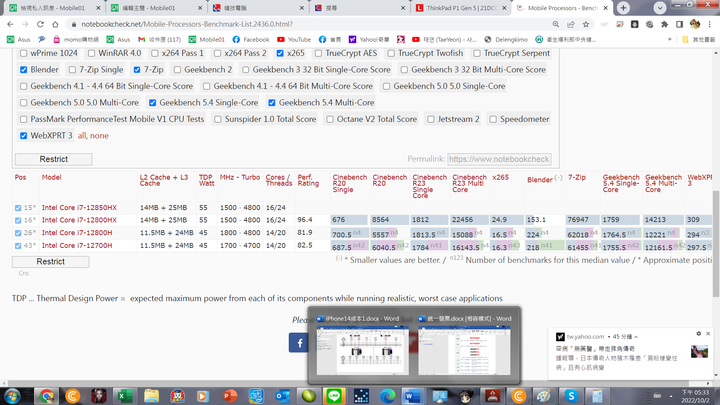Screen dimensions: 720x405
Task: Show hidden bookmarks overflow chevron
Action: pyautogui.click(x=670, y=39)
